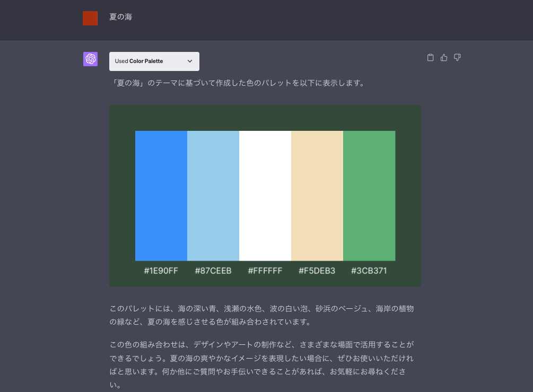Viewport: 533px width, 392px height.
Task: Click the chevron on the plugin selector
Action: click(x=189, y=61)
